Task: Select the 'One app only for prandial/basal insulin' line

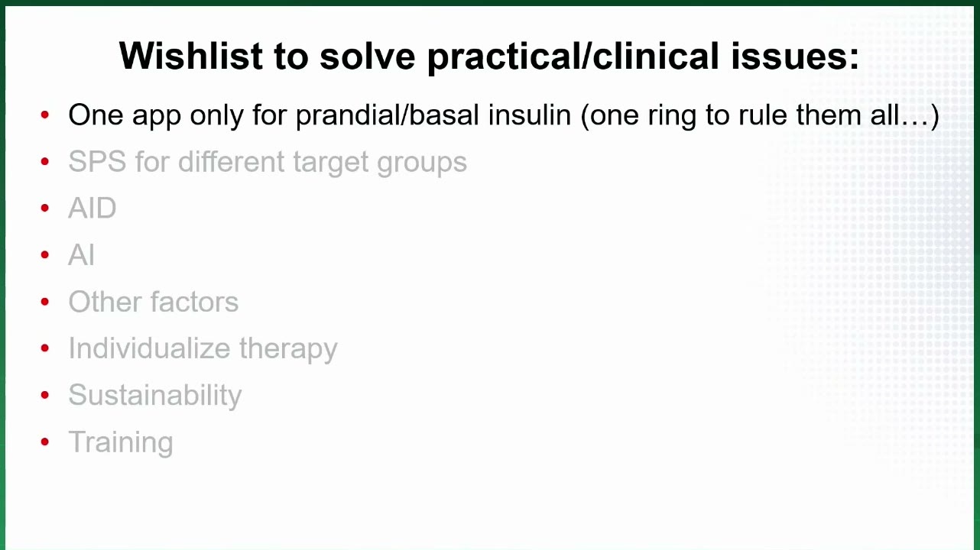Action: tap(504, 115)
